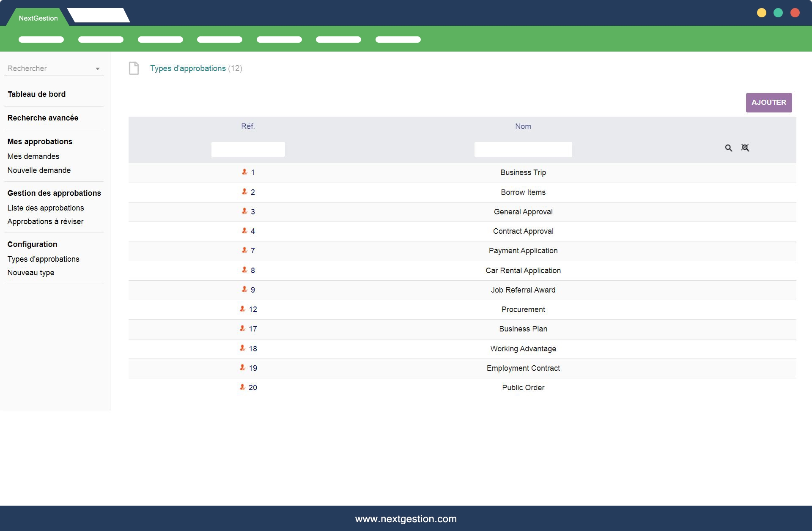Click Approbations à réviser link
812x531 pixels.
coord(45,222)
